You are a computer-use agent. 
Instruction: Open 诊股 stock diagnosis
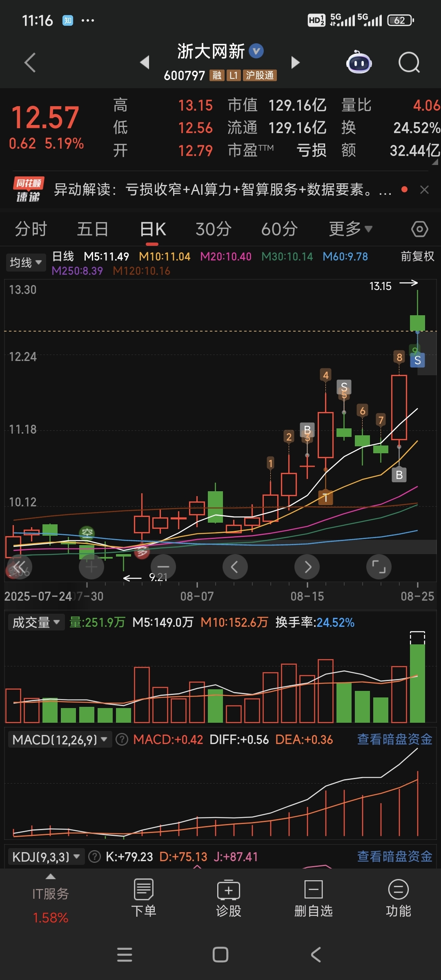point(229,898)
